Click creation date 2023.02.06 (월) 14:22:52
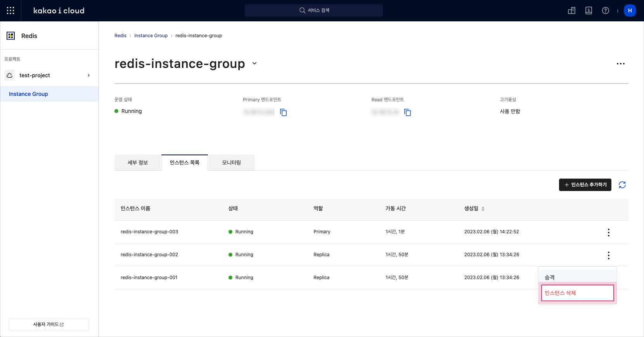 click(x=492, y=232)
